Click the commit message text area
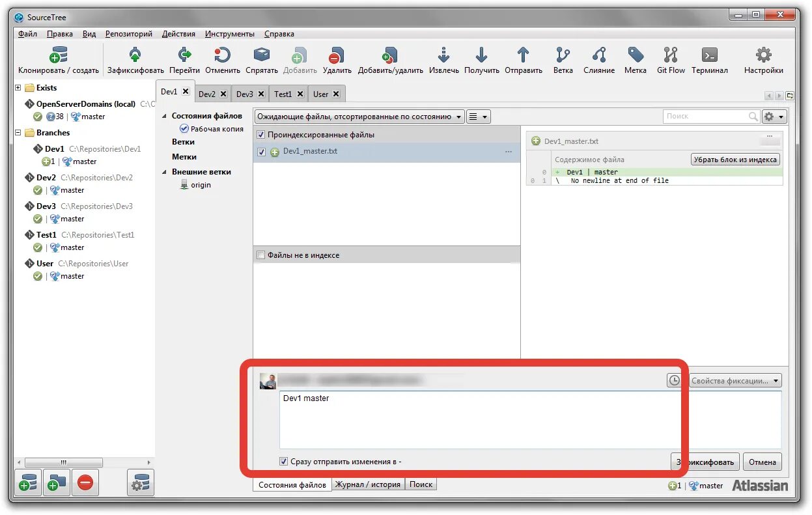The image size is (812, 515). tap(531, 420)
